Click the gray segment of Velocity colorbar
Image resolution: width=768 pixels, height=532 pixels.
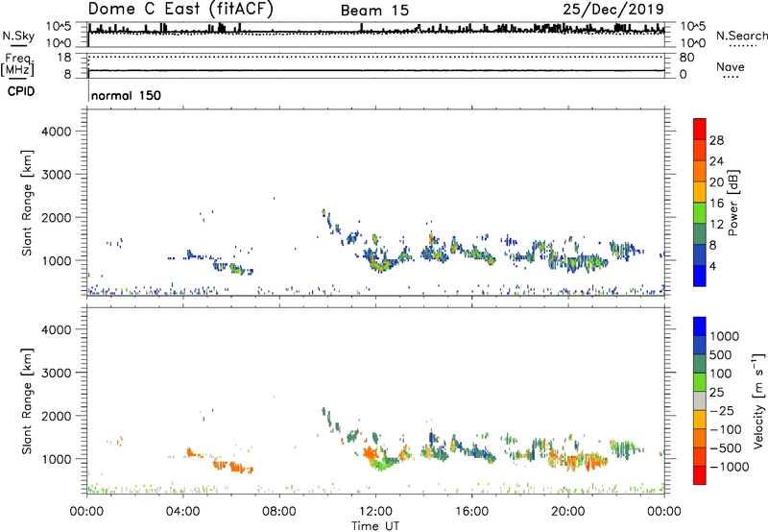700,401
